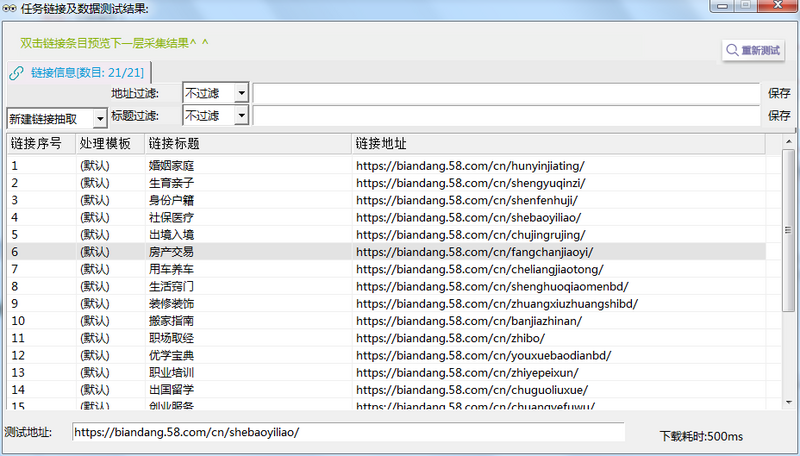Image resolution: width=800 pixels, height=456 pixels.
Task: Click the magnifier icon in 重新测试
Action: tap(732, 50)
